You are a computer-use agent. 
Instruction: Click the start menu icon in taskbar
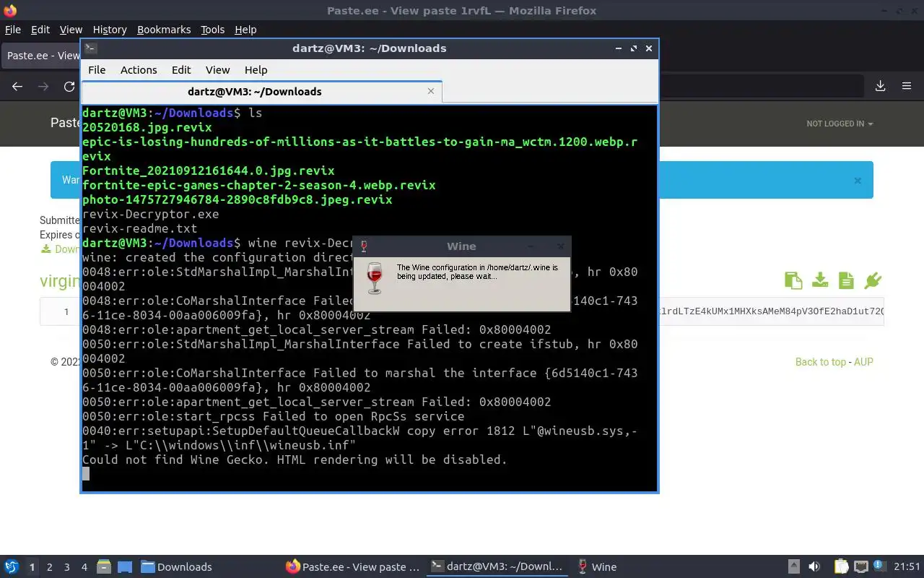point(12,566)
